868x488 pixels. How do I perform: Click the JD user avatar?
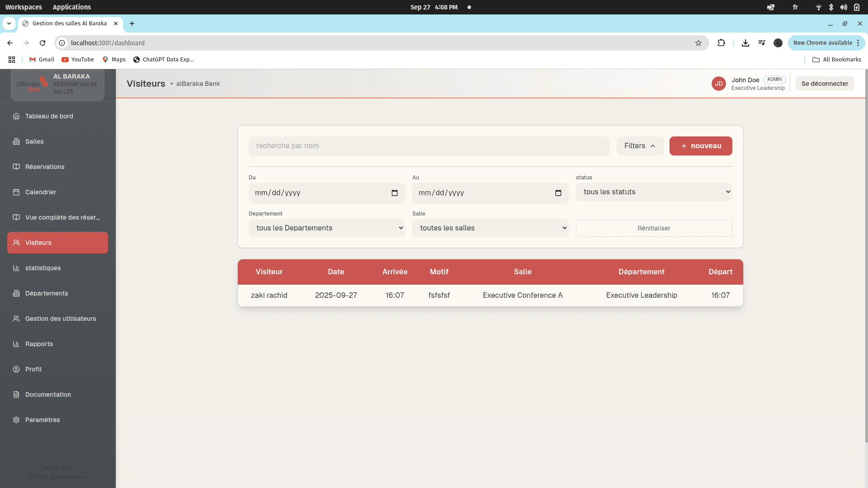pos(719,84)
